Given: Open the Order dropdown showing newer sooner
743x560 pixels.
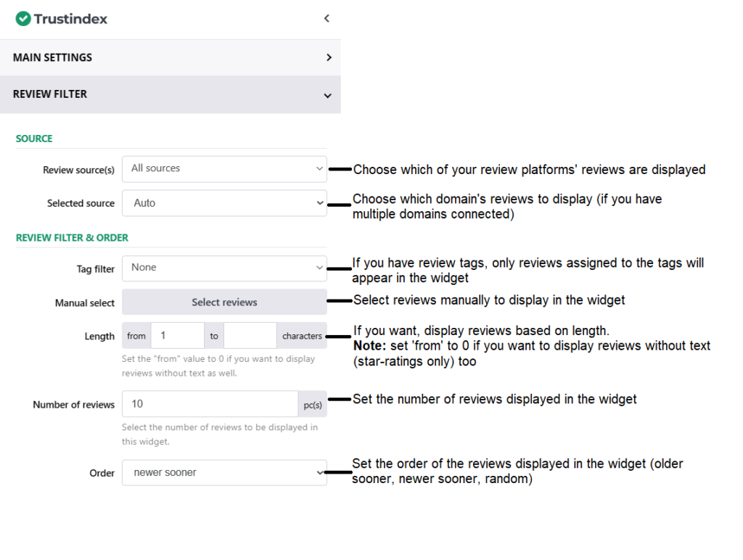Looking at the screenshot, I should click(224, 473).
